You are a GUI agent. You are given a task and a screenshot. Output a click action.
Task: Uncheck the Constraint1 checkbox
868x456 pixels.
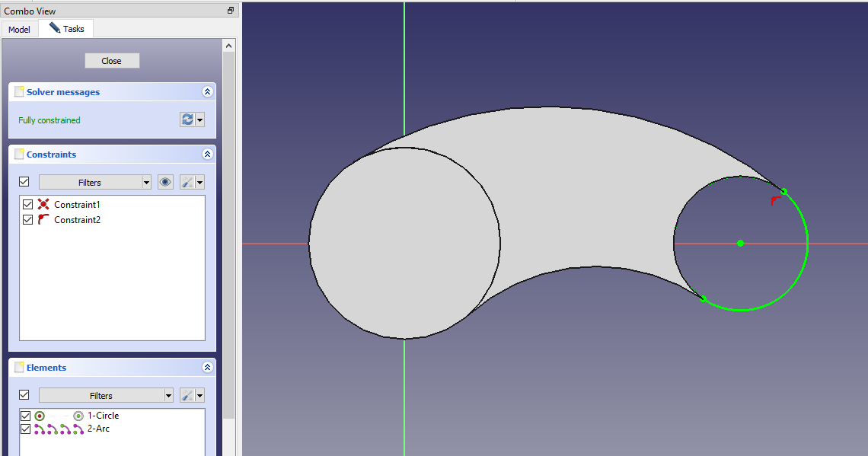[x=28, y=205]
